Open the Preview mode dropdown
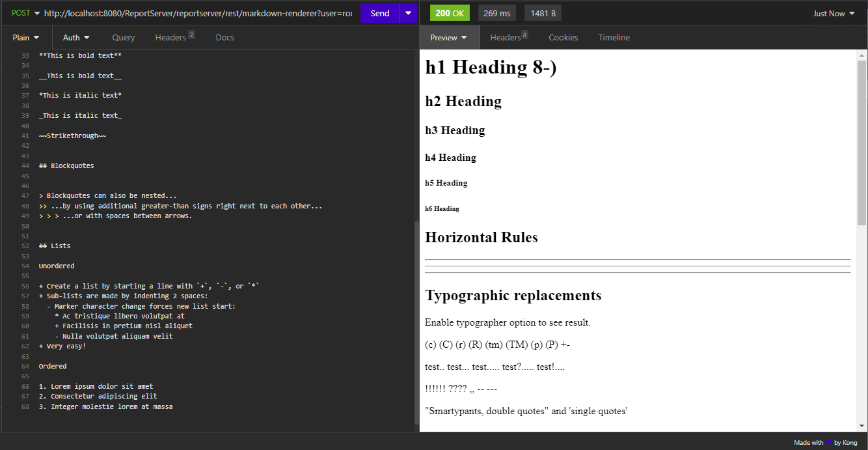 (x=449, y=37)
